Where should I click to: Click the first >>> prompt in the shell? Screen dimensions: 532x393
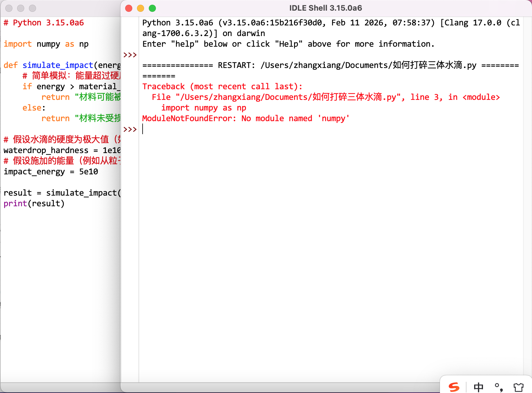pyautogui.click(x=130, y=55)
